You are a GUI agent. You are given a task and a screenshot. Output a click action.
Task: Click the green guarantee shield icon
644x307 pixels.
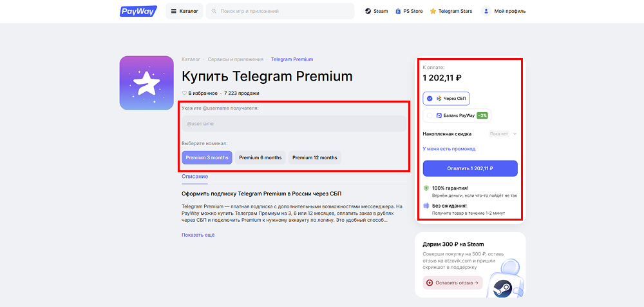click(426, 188)
